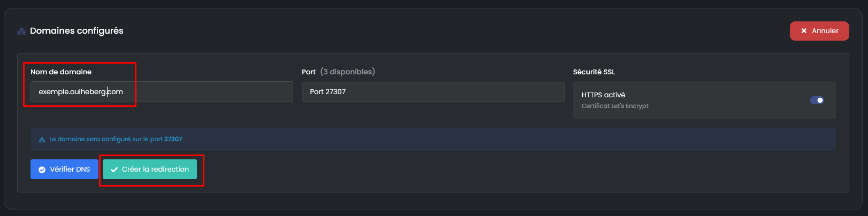Click the HTTPS activé text
This screenshot has height=216, width=868.
(603, 95)
